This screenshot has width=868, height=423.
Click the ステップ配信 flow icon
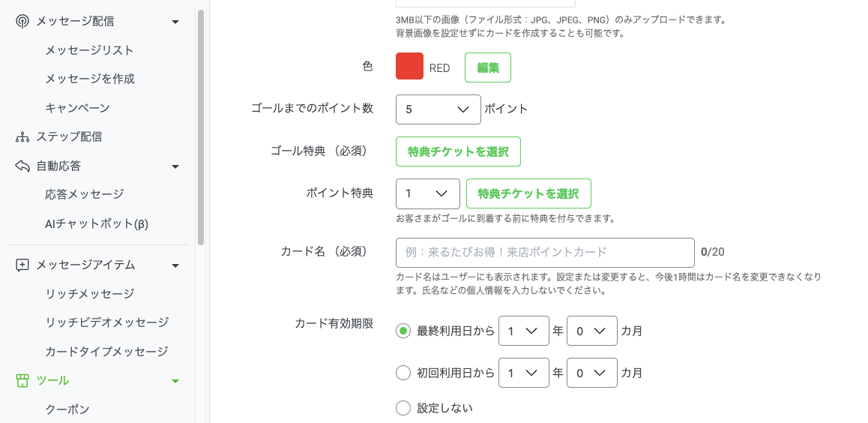pos(22,136)
